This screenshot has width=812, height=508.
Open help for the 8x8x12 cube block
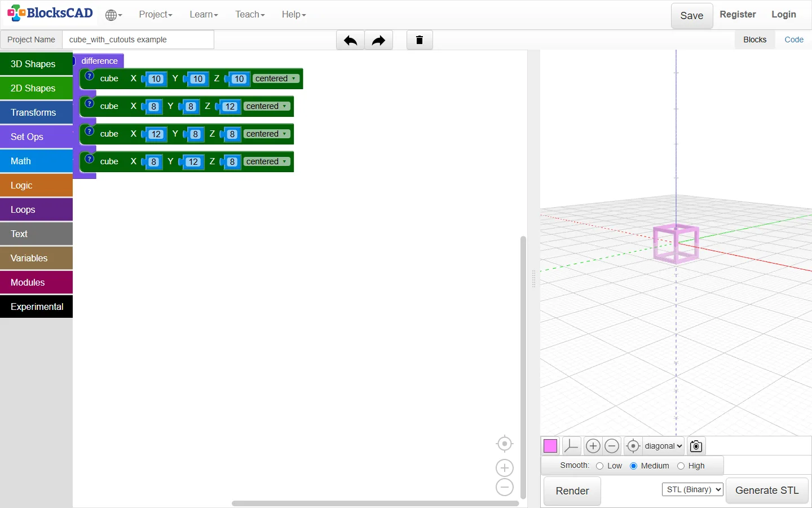(89, 103)
